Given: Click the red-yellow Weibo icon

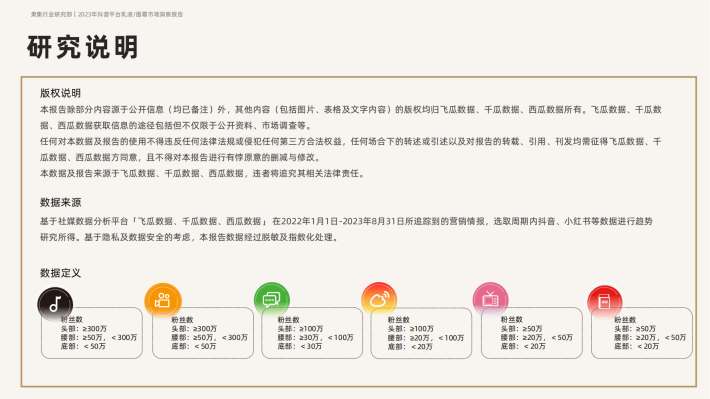Looking at the screenshot, I should pos(379,299).
